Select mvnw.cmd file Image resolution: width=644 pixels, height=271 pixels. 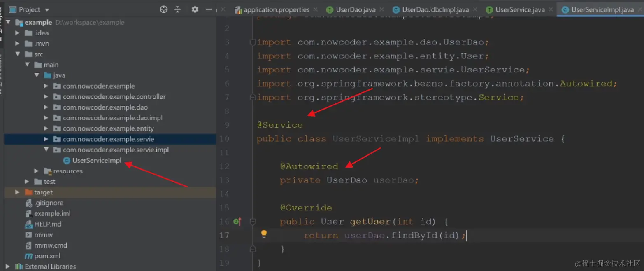[51, 245]
